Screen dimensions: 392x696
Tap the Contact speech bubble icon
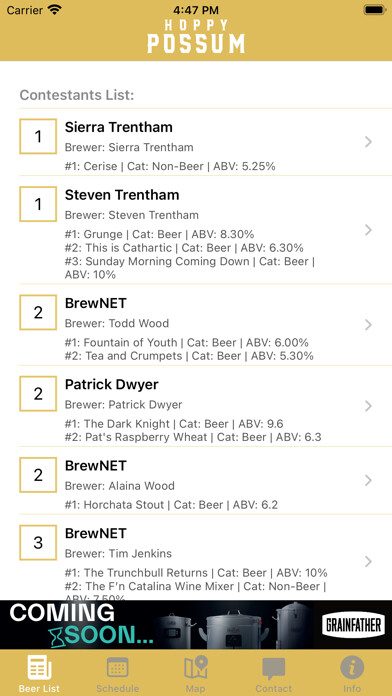pos(273,668)
